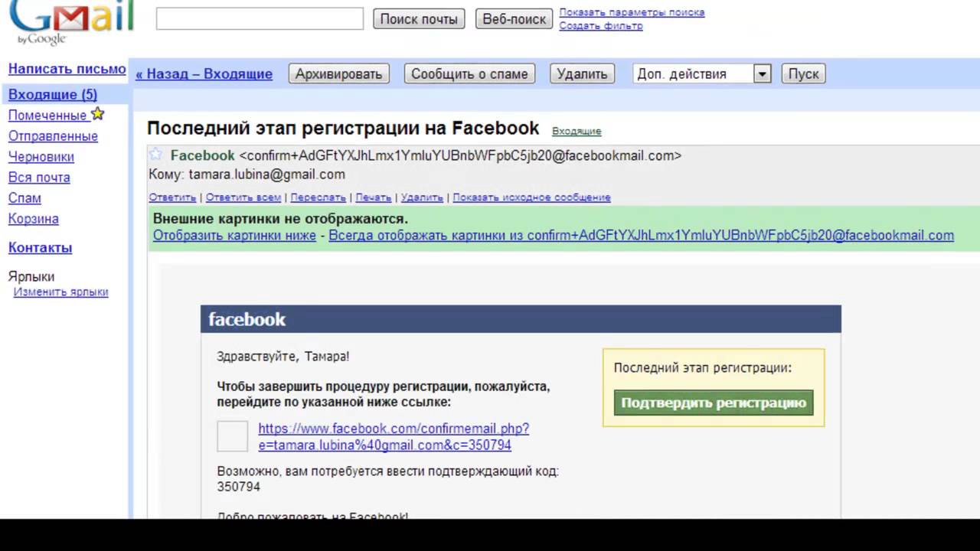Click Подтвердить регистрацию green button
The image size is (980, 551).
pos(714,403)
